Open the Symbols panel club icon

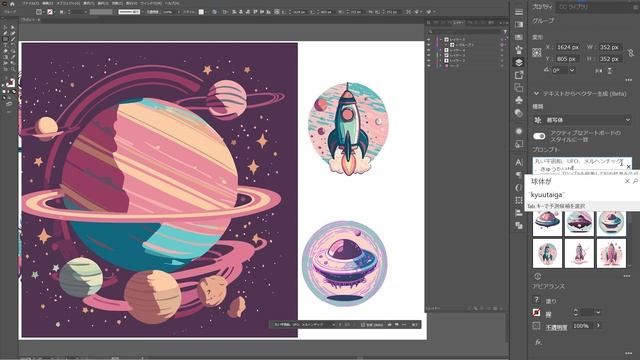click(x=519, y=100)
